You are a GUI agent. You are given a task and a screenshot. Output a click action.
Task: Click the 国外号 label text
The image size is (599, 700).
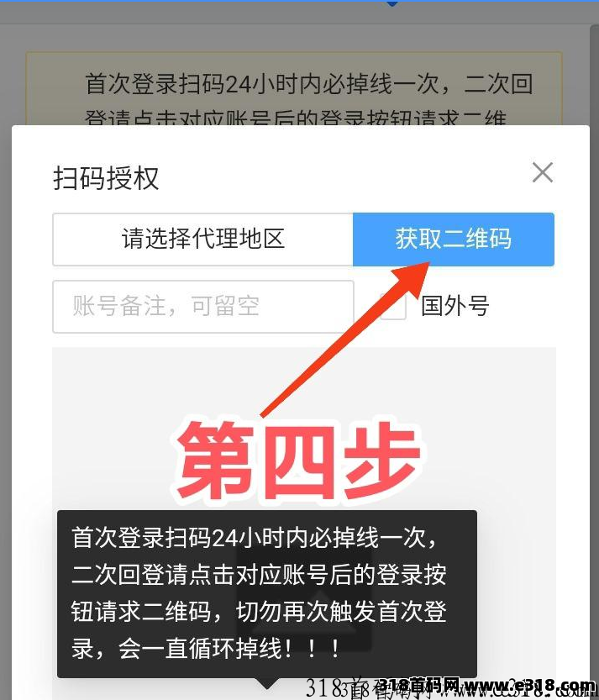455,306
